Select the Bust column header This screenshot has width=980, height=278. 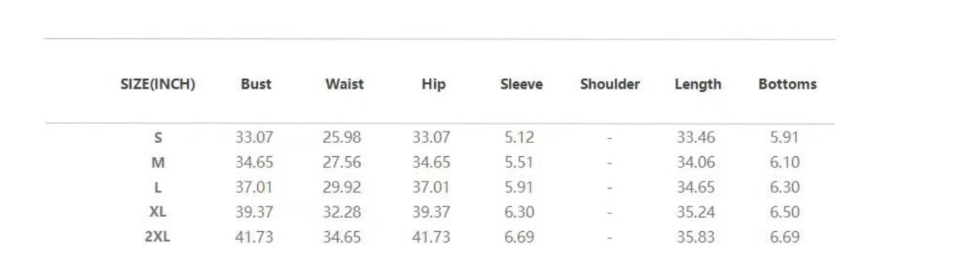(x=256, y=84)
